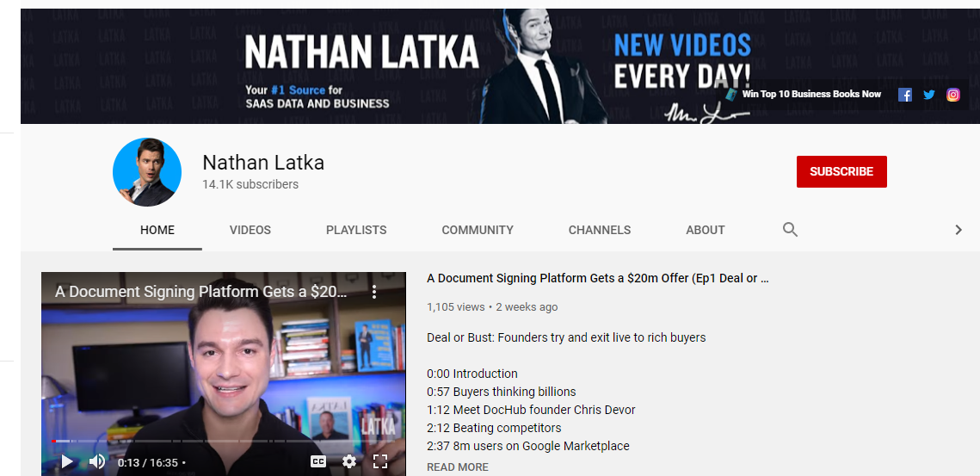Open Facebook link in channel banner

(x=904, y=95)
